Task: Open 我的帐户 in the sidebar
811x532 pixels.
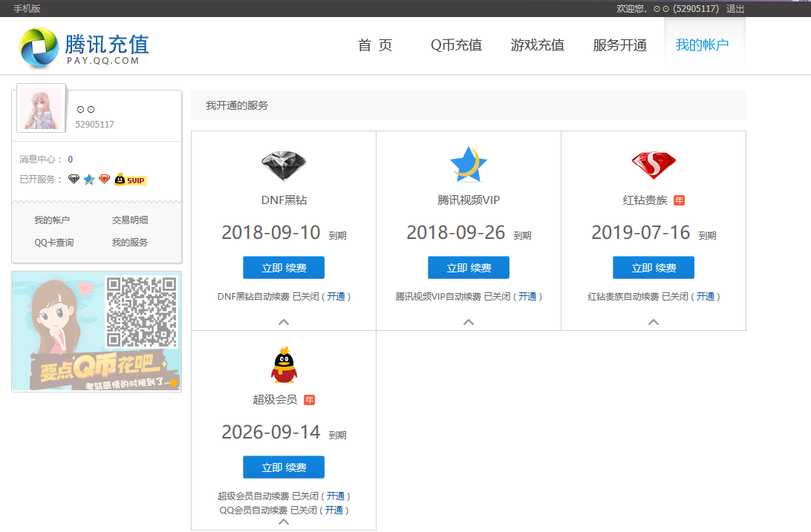Action: [x=52, y=220]
